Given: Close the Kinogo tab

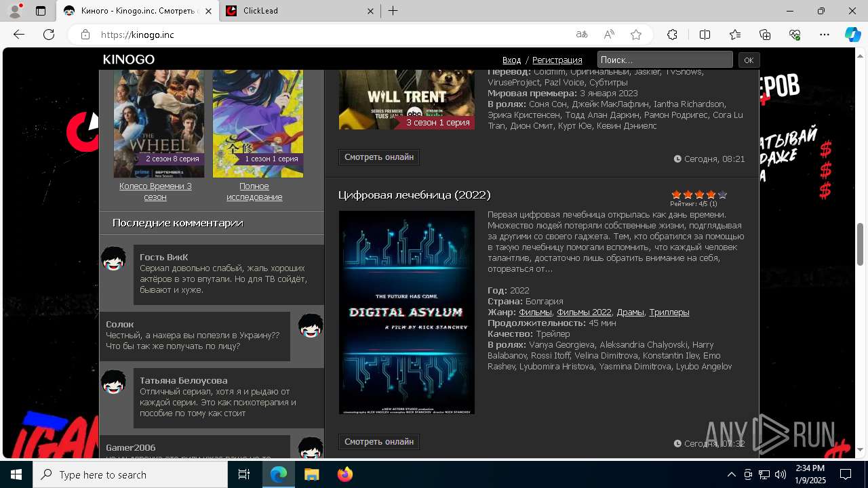Looking at the screenshot, I should click(x=208, y=11).
